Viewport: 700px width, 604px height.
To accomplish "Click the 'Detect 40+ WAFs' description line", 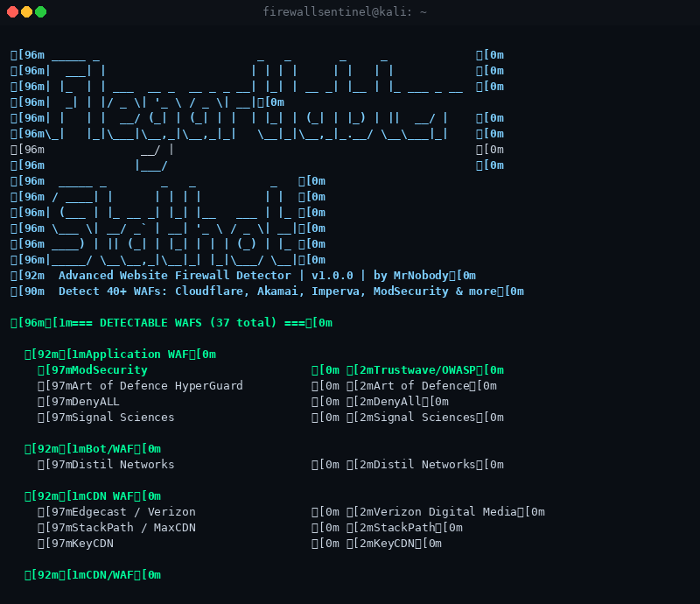I will [x=267, y=291].
